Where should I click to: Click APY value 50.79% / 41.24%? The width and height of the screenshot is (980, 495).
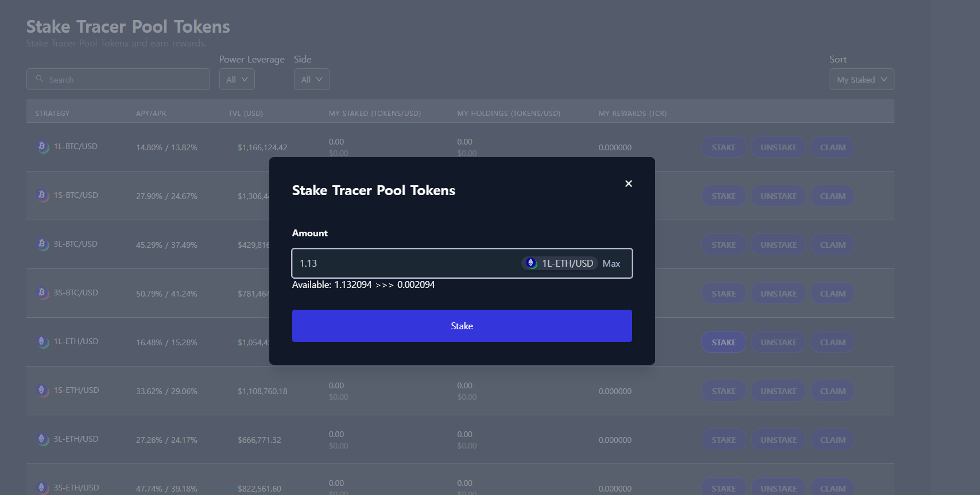[x=166, y=294]
